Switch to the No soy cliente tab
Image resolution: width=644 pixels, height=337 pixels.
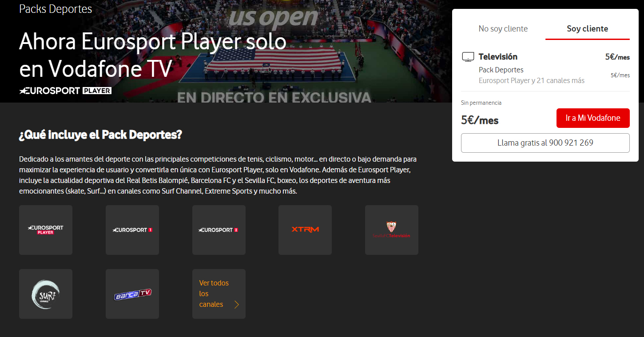[503, 29]
